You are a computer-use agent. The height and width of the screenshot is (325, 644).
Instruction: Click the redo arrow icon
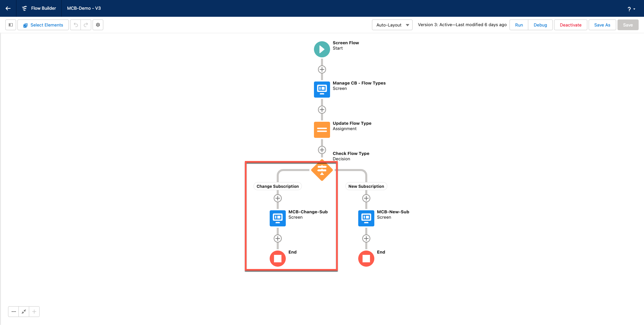point(86,25)
